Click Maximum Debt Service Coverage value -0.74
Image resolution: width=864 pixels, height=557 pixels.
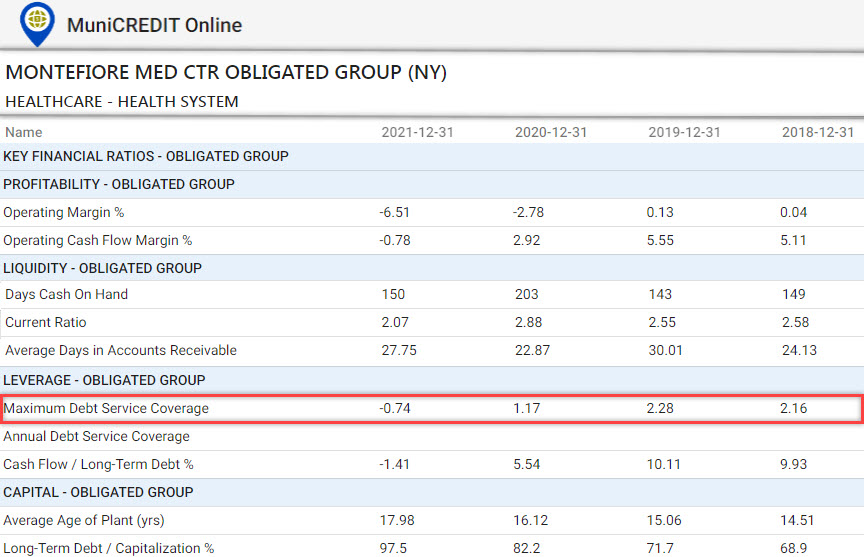[395, 409]
